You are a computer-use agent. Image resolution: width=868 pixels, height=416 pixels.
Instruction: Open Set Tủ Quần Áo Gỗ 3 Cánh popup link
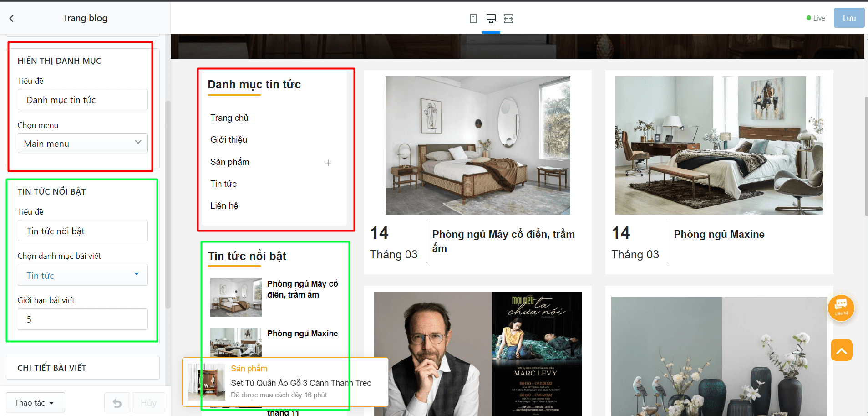click(301, 383)
